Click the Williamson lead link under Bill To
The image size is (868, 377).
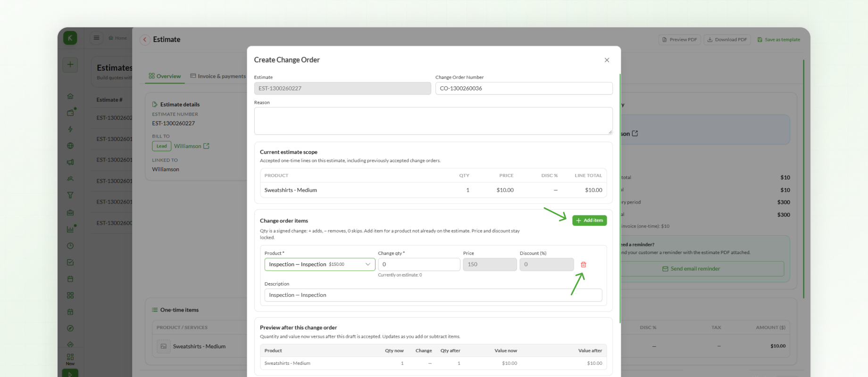pyautogui.click(x=188, y=146)
